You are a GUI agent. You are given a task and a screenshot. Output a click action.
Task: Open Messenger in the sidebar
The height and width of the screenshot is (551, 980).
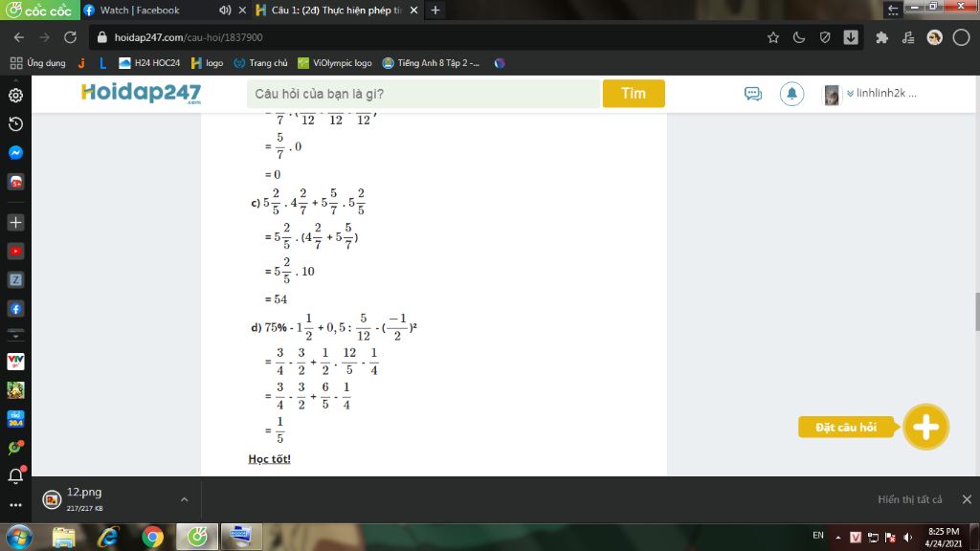point(15,152)
